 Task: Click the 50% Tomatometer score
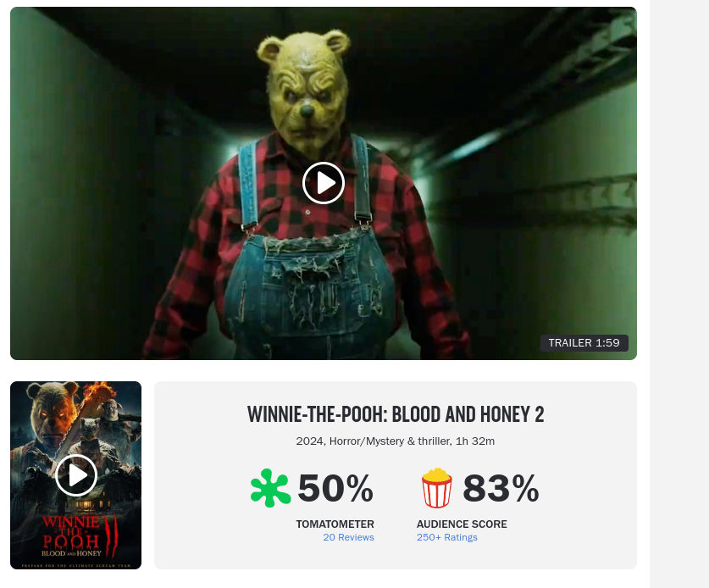click(x=335, y=488)
